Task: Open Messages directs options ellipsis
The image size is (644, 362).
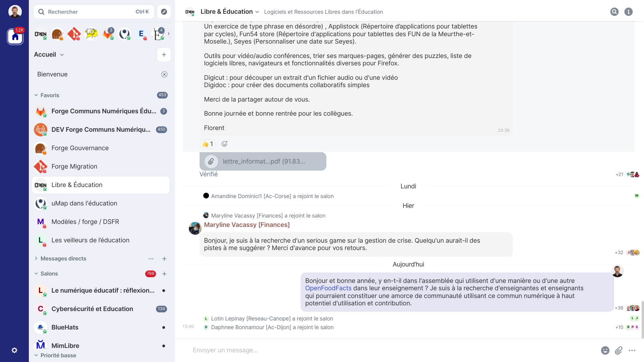Action: click(151, 259)
